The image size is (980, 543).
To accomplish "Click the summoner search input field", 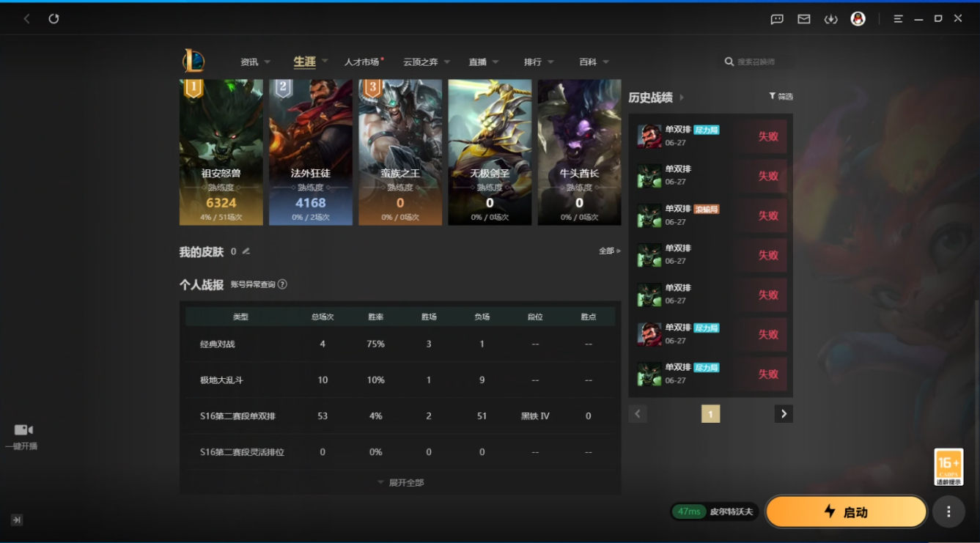I will click(759, 62).
